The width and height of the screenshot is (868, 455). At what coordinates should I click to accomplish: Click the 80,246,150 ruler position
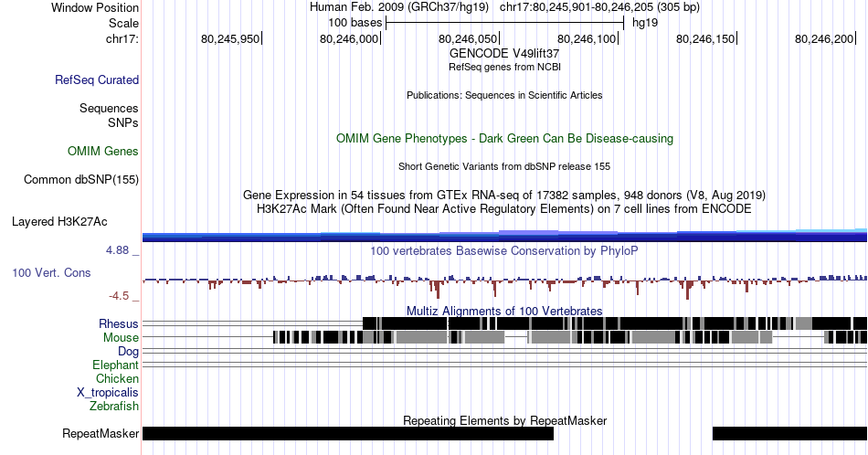pos(705,38)
